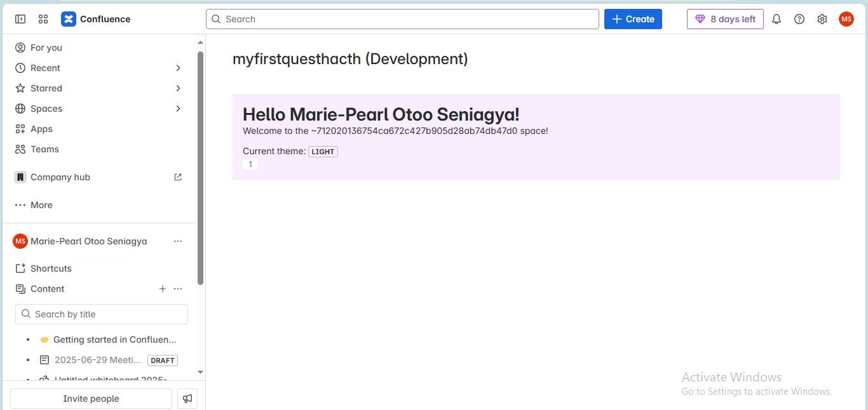Click the LIGHT theme badge
The height and width of the screenshot is (410, 868).
click(323, 152)
